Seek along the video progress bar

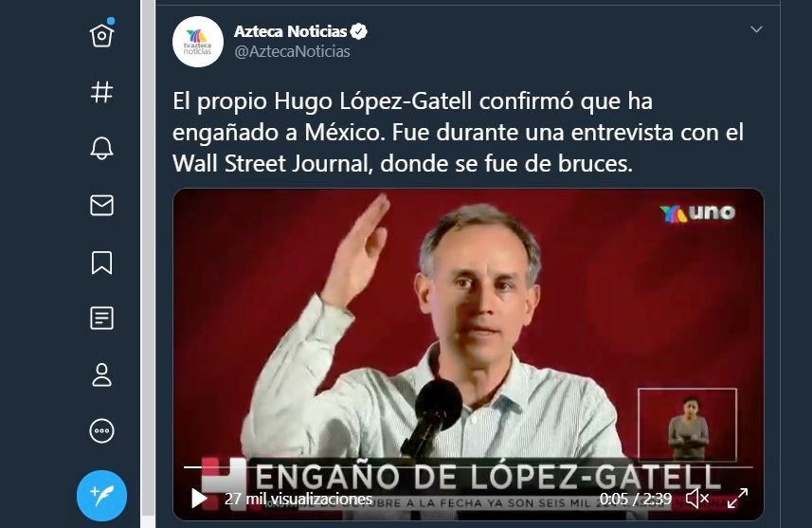(468, 467)
